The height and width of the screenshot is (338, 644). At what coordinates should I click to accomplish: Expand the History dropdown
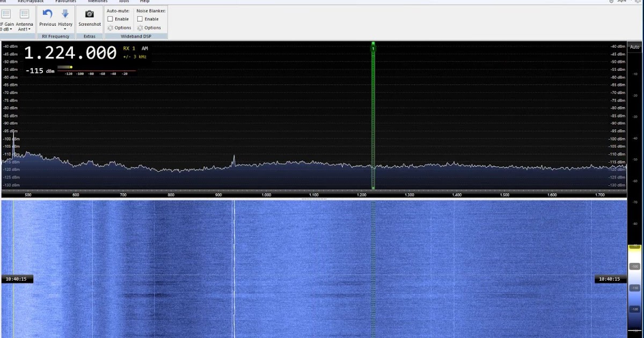tap(65, 30)
